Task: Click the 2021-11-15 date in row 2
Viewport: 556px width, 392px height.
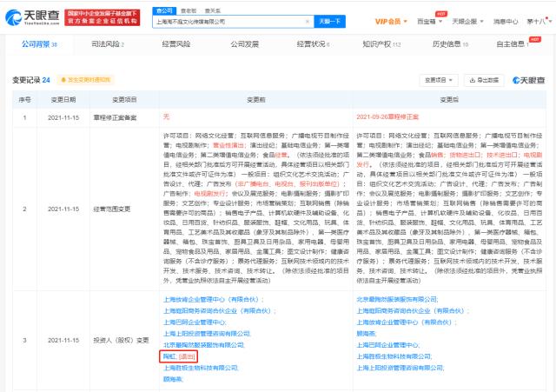Action: click(x=63, y=209)
